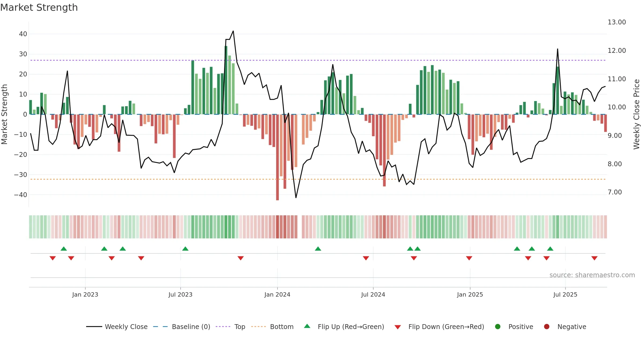Click the 13.00 price axis value
The width and height of the screenshot is (644, 362).
tap(617, 22)
